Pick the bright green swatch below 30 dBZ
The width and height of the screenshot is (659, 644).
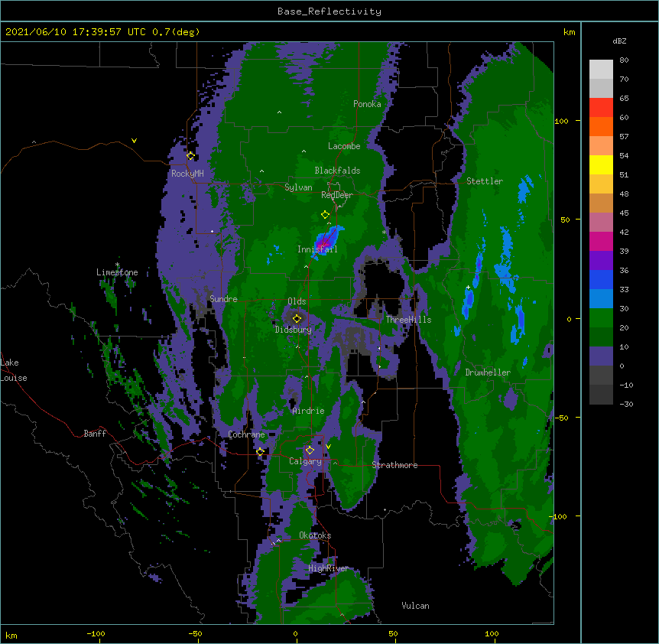pos(601,318)
